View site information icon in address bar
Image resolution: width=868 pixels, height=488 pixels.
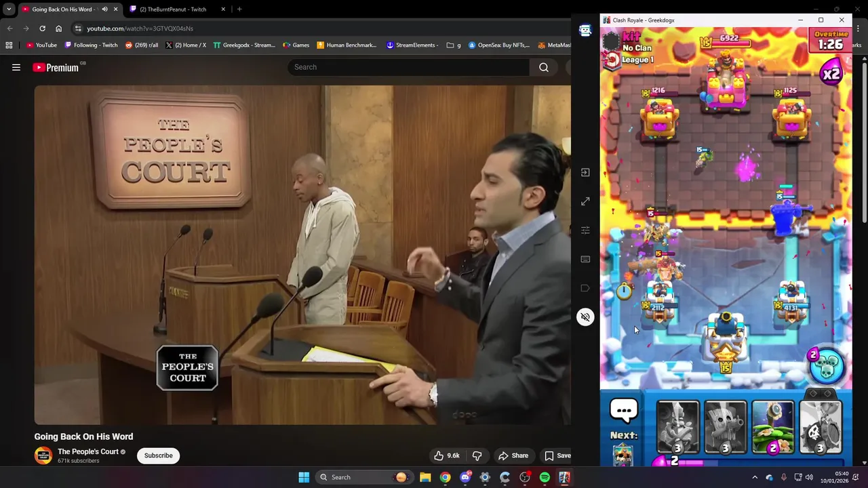78,28
